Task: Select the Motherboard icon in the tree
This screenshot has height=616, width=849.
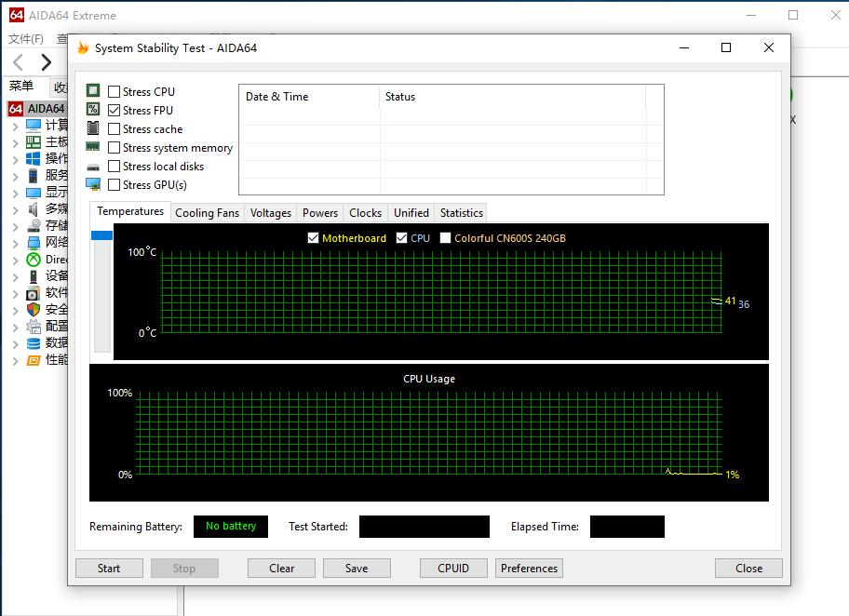Action: [x=34, y=142]
